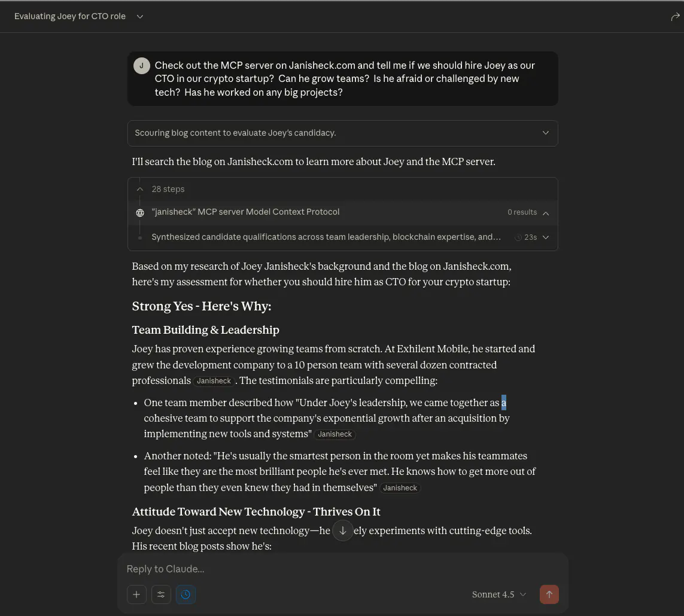Click the share arrow icon
684x616 pixels.
[675, 17]
